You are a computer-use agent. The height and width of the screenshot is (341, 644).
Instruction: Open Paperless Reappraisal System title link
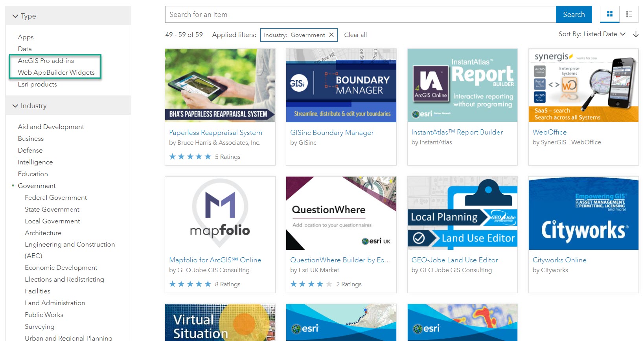[x=215, y=133]
